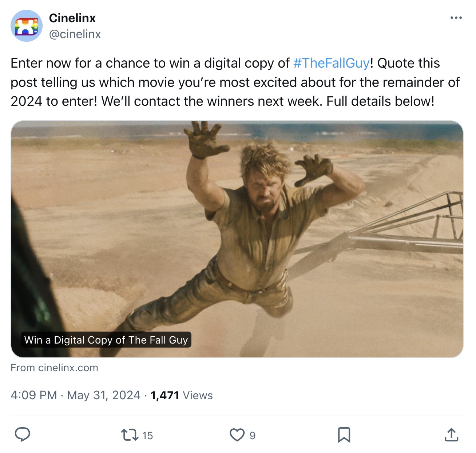View the 1,471 Views analytics
476x453 pixels.
pyautogui.click(x=182, y=395)
